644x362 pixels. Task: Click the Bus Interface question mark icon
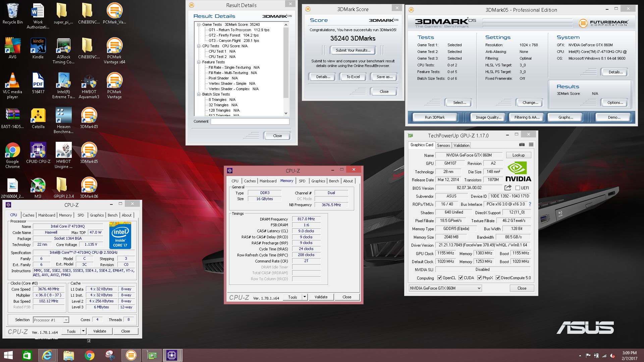click(530, 204)
